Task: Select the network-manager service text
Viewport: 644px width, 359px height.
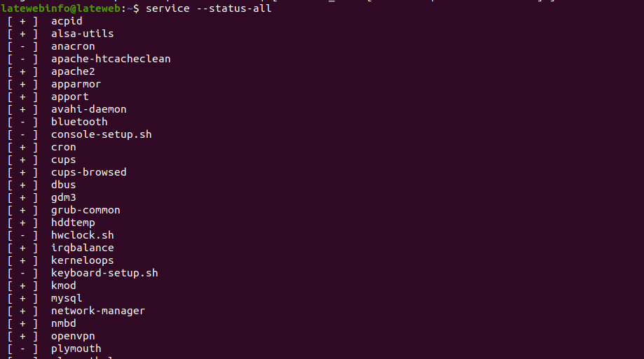Action: coord(98,311)
